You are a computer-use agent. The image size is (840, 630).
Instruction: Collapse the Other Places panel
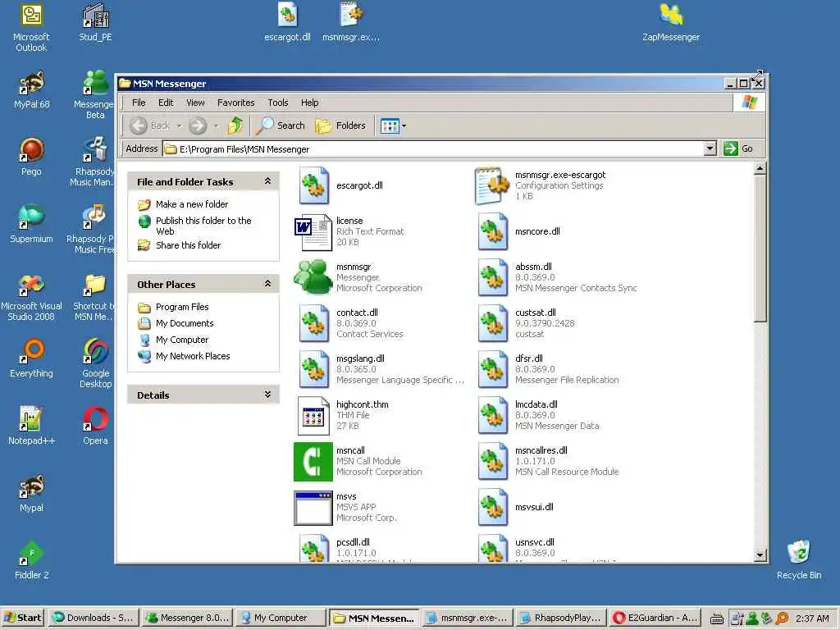point(268,284)
